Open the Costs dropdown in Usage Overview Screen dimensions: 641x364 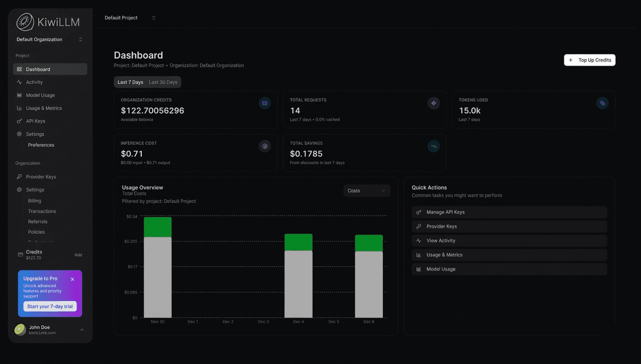(366, 190)
